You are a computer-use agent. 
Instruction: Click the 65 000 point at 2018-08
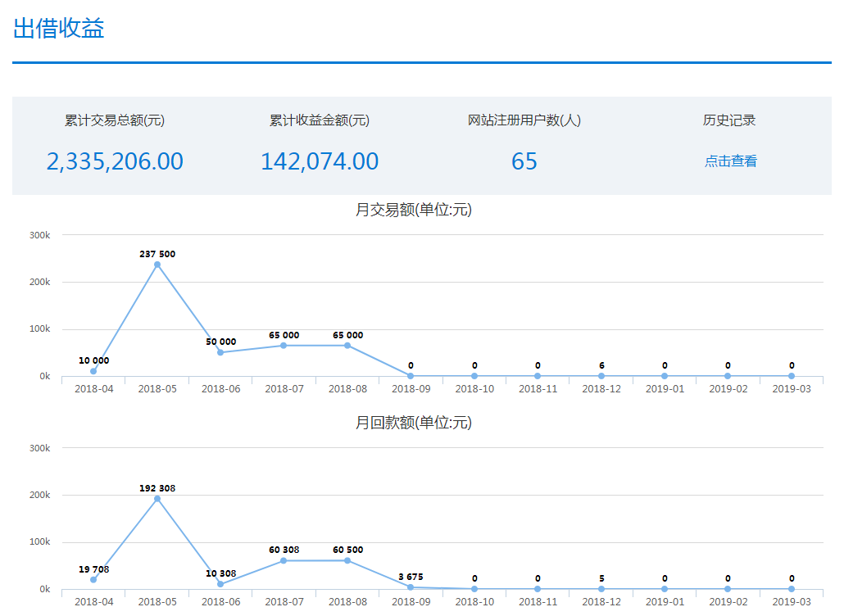[347, 346]
